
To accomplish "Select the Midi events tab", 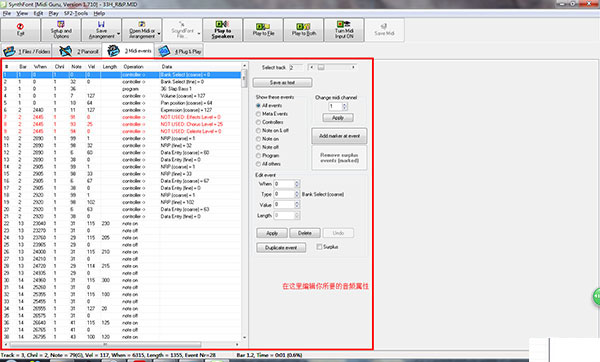I will click(129, 51).
